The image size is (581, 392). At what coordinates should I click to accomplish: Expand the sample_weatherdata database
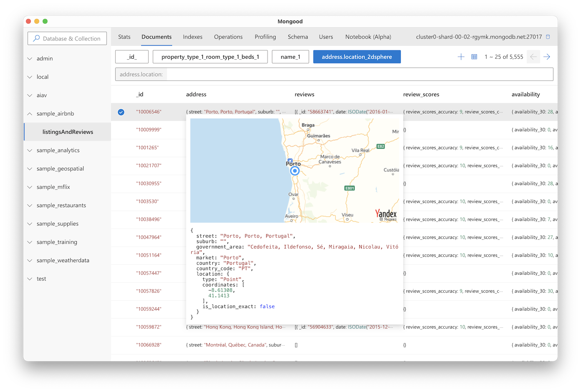click(x=30, y=260)
